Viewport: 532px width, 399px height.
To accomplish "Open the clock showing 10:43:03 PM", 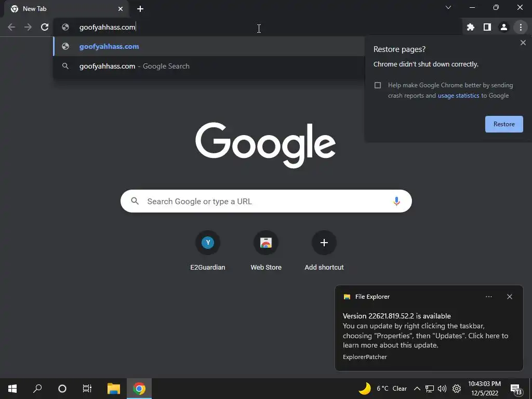I will click(485, 389).
